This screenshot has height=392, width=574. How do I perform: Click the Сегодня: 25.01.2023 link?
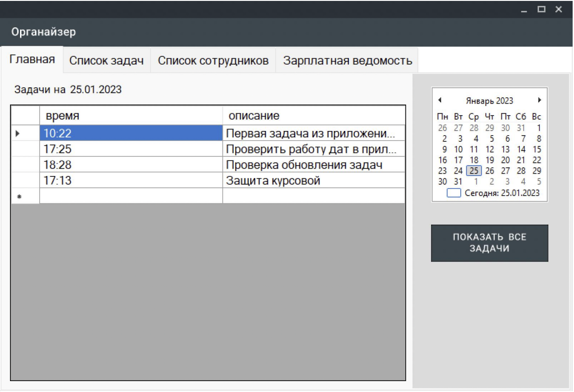(x=503, y=192)
